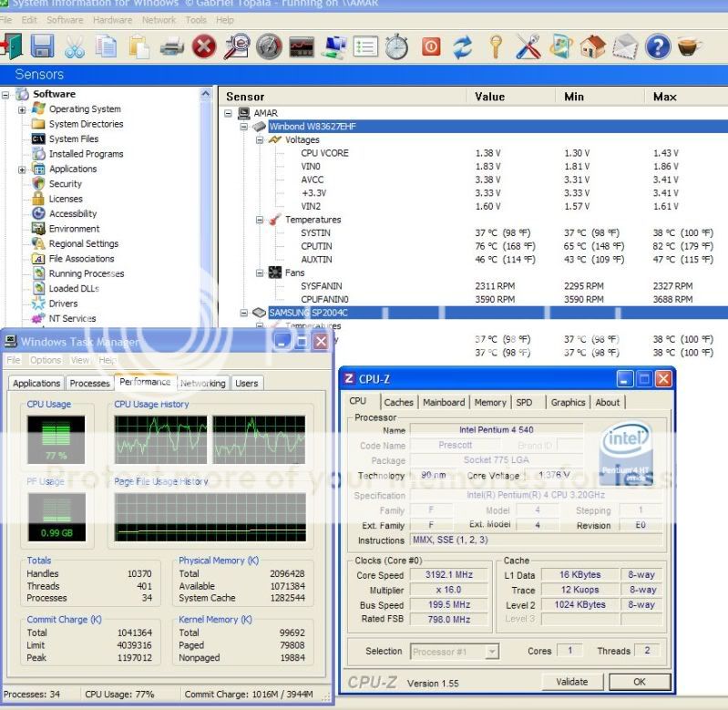Image resolution: width=728 pixels, height=710 pixels.
Task: Click the Sensor column header
Action: tap(343, 97)
